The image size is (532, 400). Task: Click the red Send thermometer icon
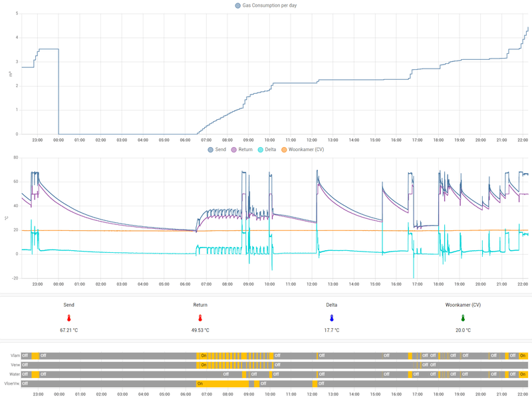(x=69, y=318)
